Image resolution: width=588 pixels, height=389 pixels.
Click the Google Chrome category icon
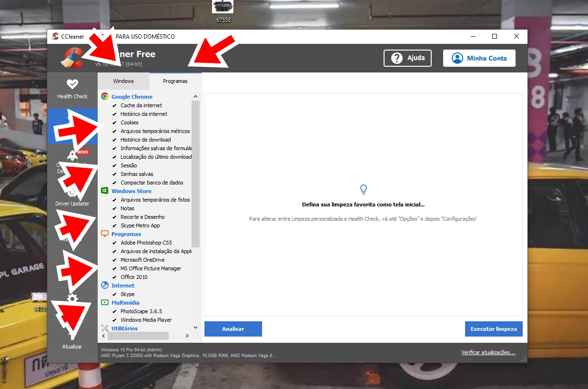tap(105, 97)
